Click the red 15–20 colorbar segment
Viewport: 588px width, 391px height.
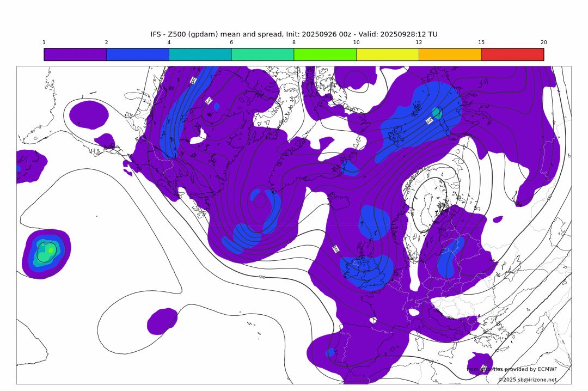click(x=512, y=54)
